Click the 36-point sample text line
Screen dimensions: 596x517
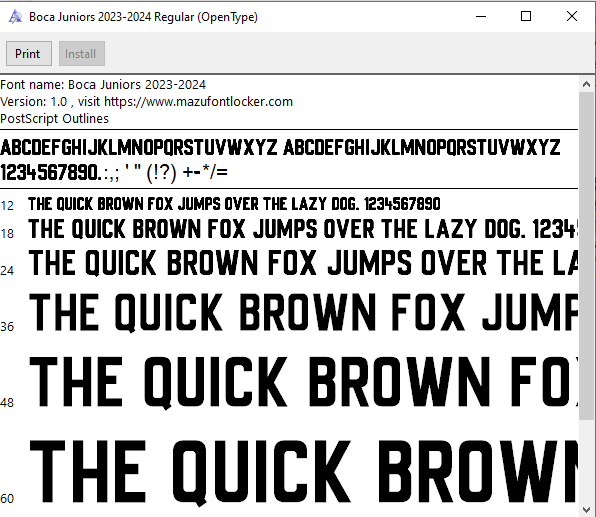click(303, 312)
